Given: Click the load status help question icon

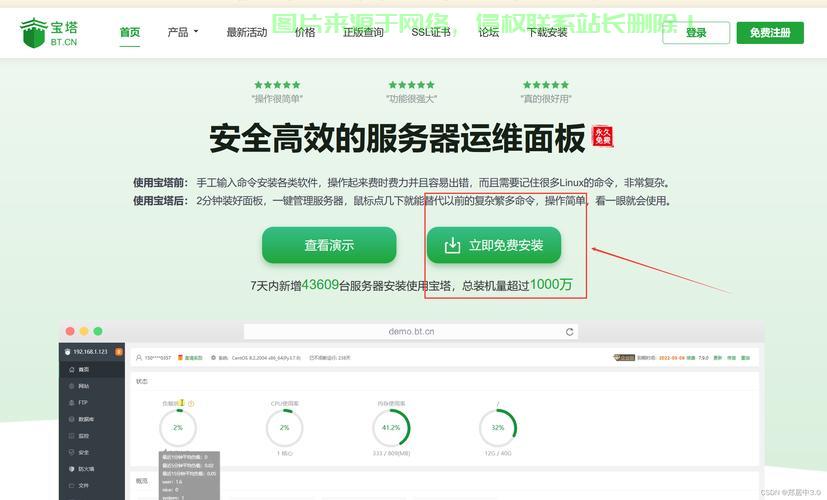Looking at the screenshot, I should coord(191,404).
